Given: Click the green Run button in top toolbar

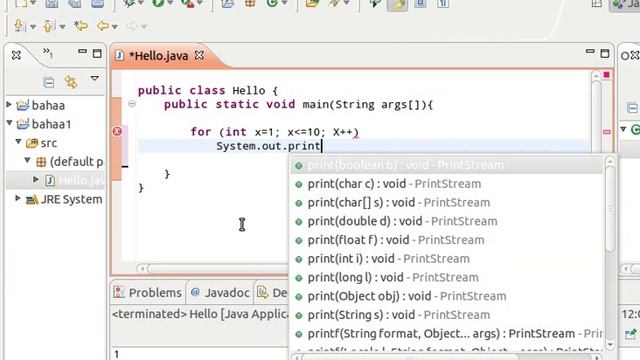Looking at the screenshot, I should point(158,3).
